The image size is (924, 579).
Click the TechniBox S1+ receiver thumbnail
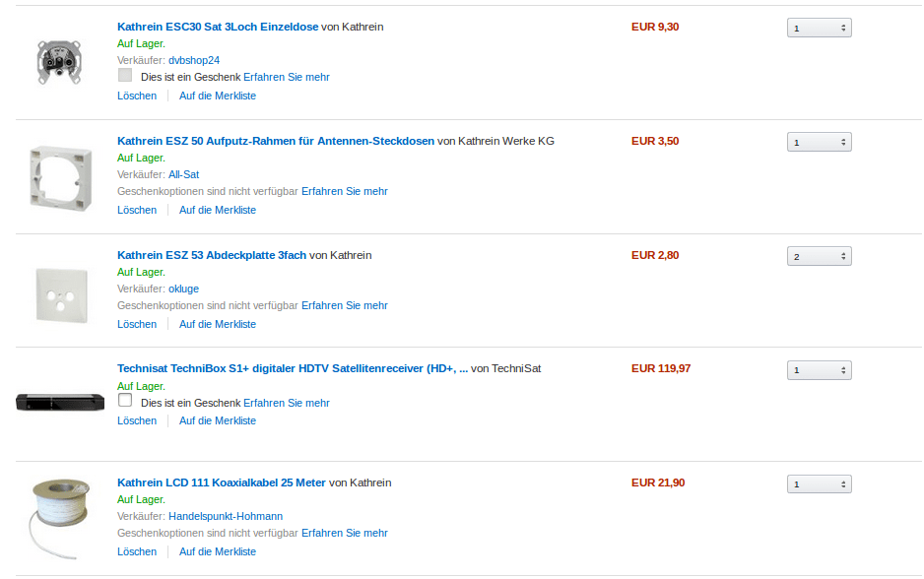(x=60, y=402)
